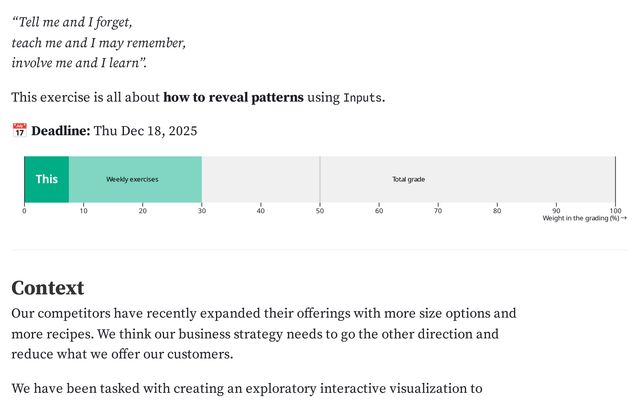Click the grey Total grade segment
The width and height of the screenshot is (640, 400).
[x=408, y=179]
